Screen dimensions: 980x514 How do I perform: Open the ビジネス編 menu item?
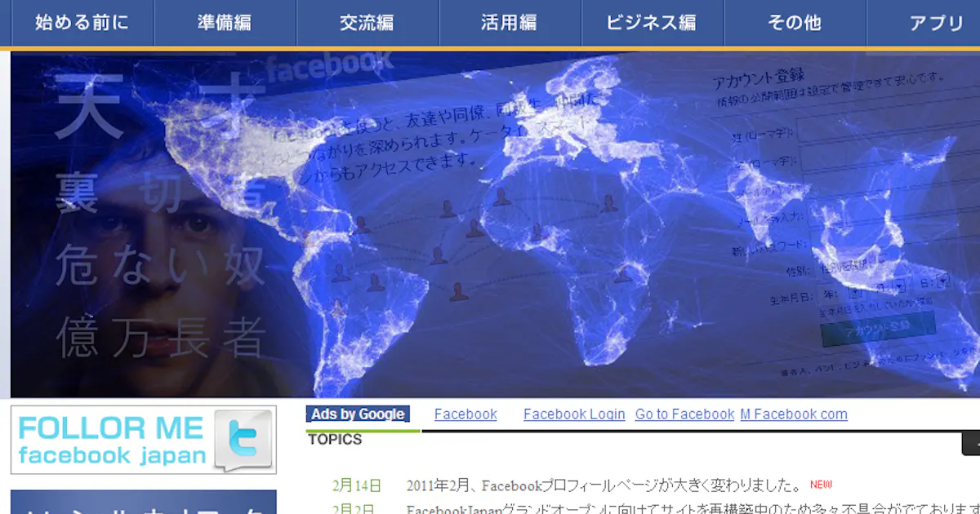[652, 23]
